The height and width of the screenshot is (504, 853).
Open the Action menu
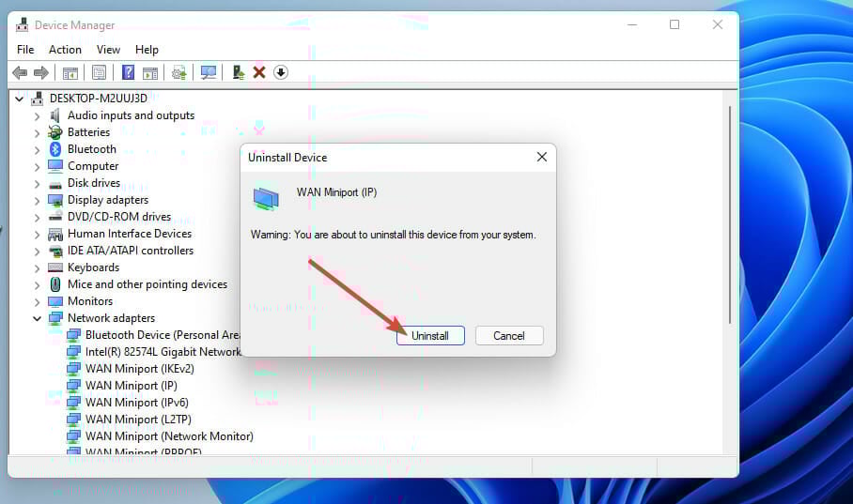[65, 50]
